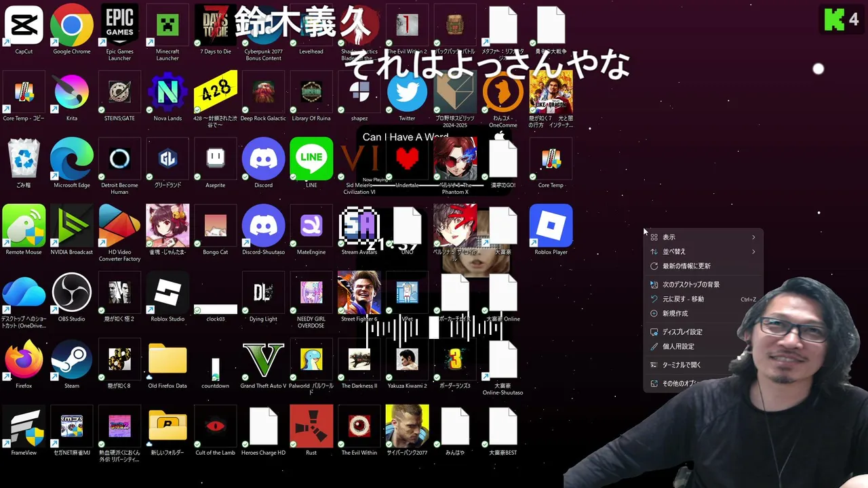Image resolution: width=868 pixels, height=488 pixels.
Task: Select the グリードランド icon
Action: pos(167,159)
